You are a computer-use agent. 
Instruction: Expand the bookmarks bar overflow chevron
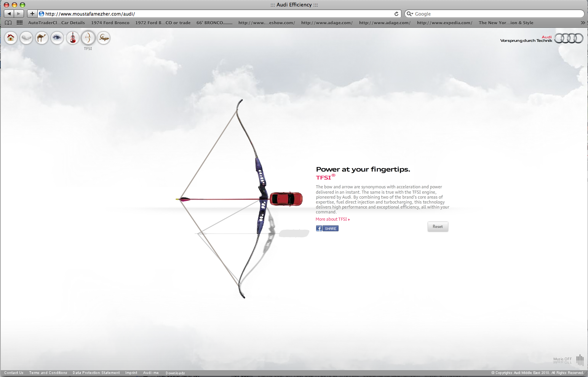583,23
